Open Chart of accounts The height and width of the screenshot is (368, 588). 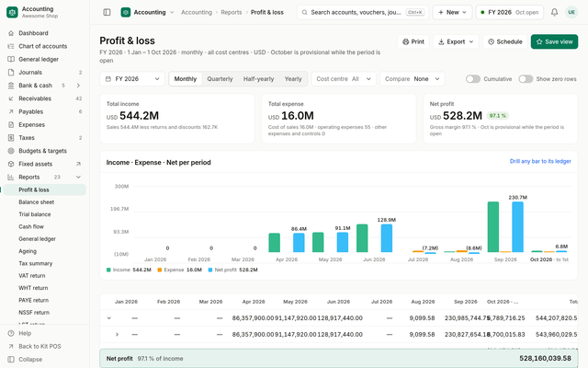45,46
